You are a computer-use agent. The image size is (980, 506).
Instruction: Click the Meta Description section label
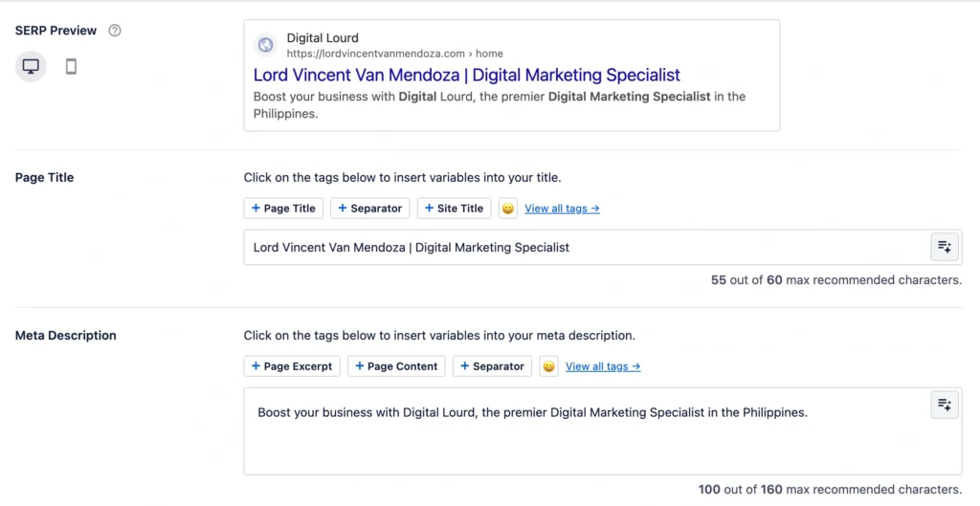point(66,336)
